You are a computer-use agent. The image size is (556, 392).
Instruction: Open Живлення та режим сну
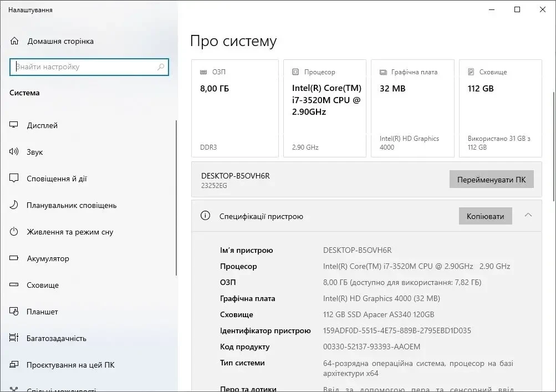click(x=70, y=232)
